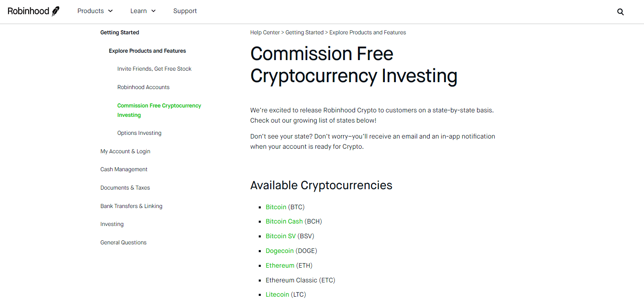Navigate to Help Center breadcrumb link

click(x=265, y=32)
